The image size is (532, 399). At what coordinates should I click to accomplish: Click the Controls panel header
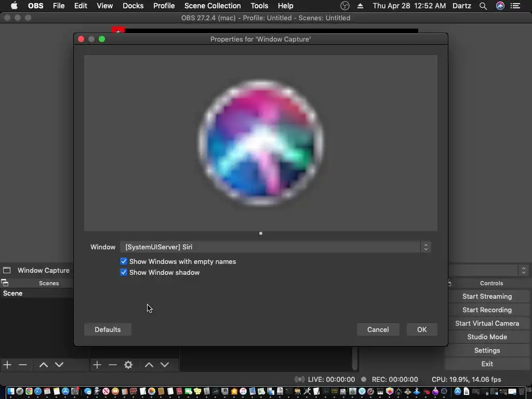(491, 283)
